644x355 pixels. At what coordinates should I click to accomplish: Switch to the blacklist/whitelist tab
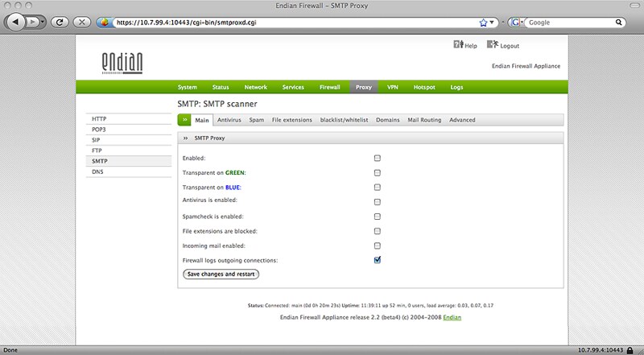(344, 120)
